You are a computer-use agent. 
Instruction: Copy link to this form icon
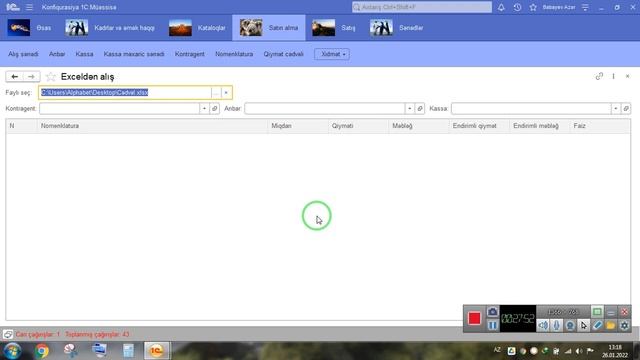coord(599,76)
